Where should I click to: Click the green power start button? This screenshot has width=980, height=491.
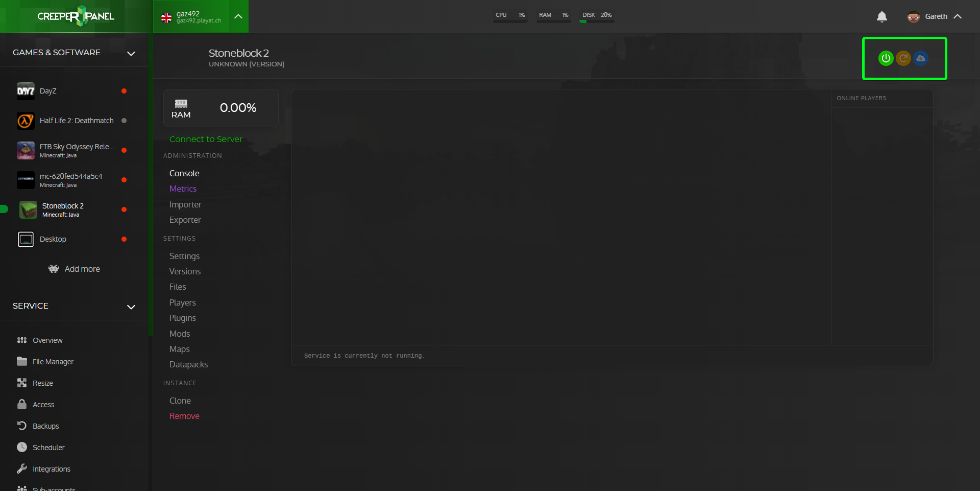pos(886,58)
